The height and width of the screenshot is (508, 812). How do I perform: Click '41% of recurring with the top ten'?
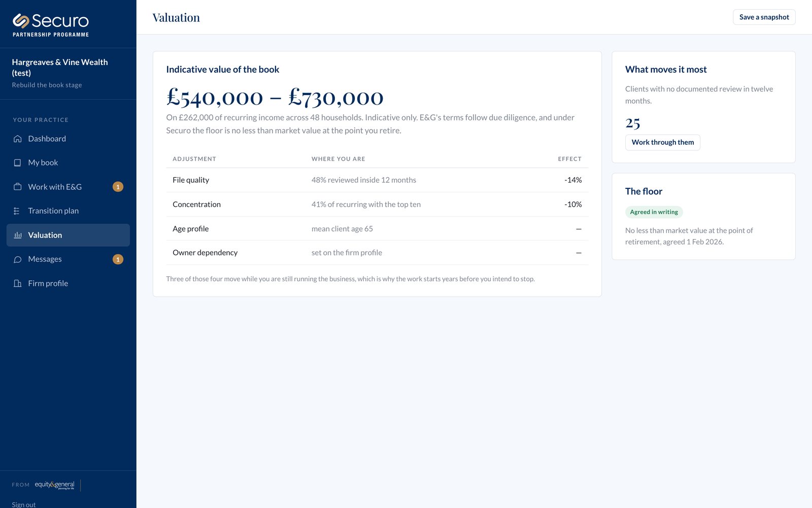pyautogui.click(x=366, y=204)
